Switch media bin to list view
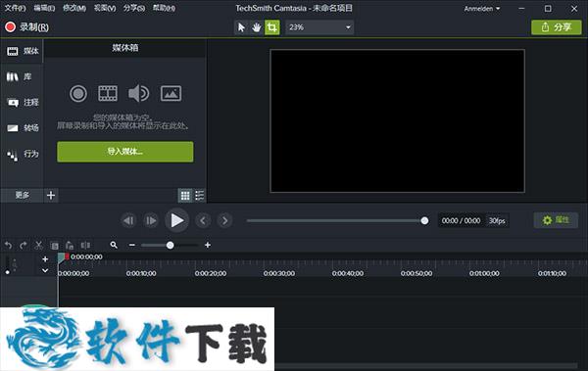Image resolution: width=588 pixels, height=371 pixels. point(200,195)
